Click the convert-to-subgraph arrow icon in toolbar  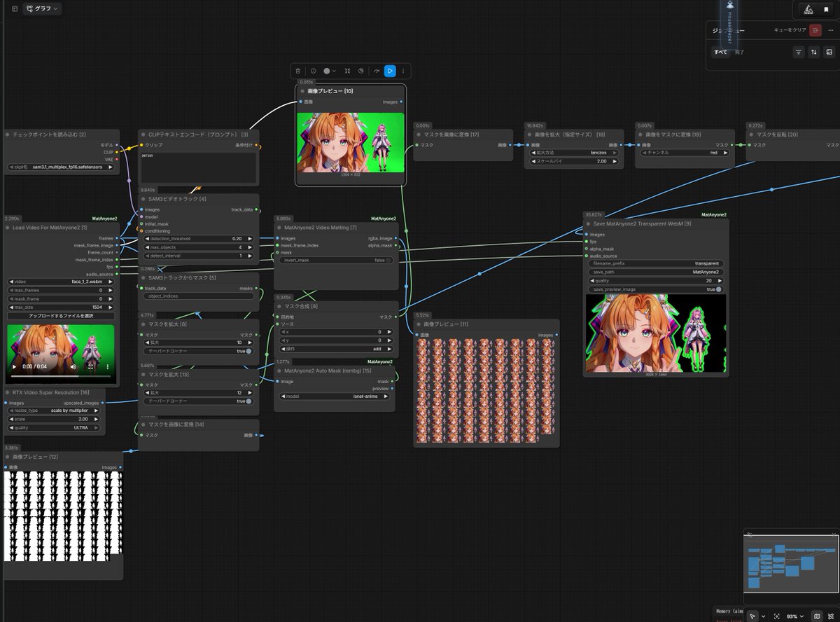coord(377,71)
